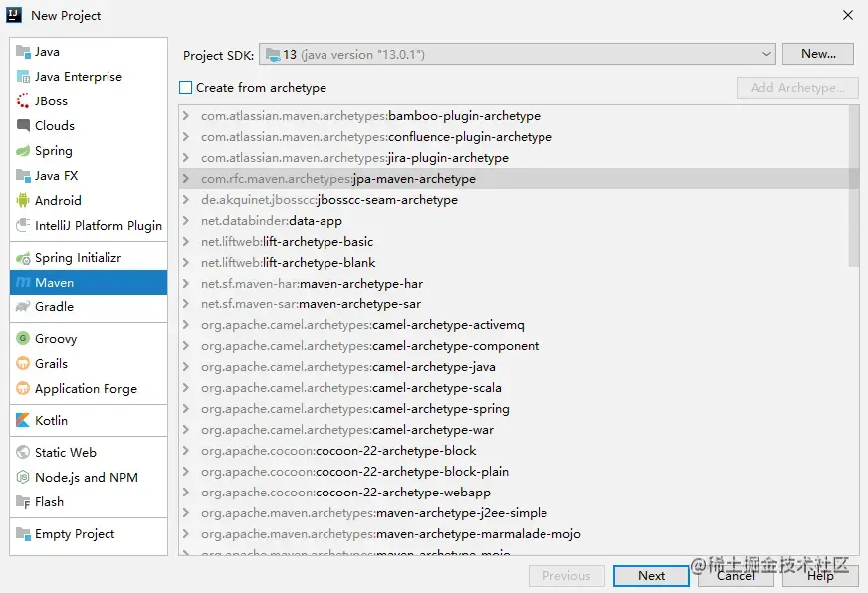
Task: Click the Help button
Action: pyautogui.click(x=820, y=576)
